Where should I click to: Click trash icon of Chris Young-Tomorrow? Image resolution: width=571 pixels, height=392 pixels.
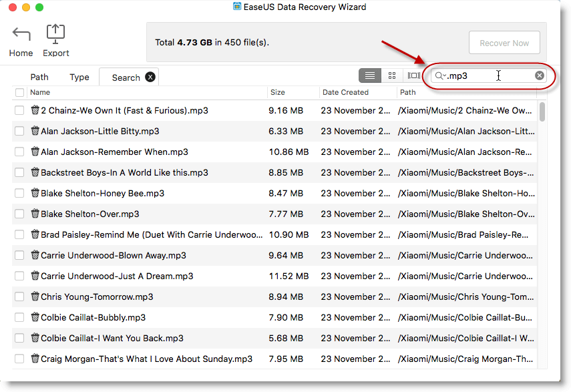35,297
